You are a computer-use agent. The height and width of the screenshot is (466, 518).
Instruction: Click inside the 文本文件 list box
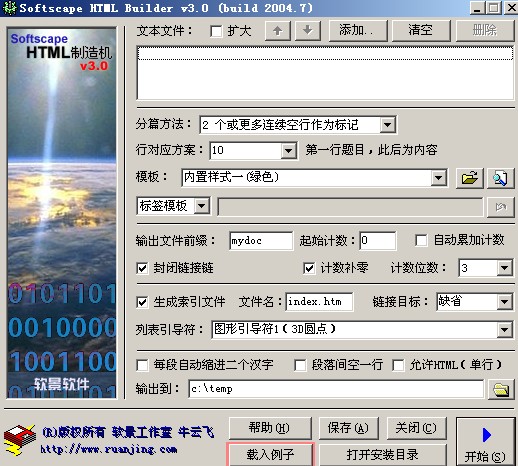click(325, 73)
